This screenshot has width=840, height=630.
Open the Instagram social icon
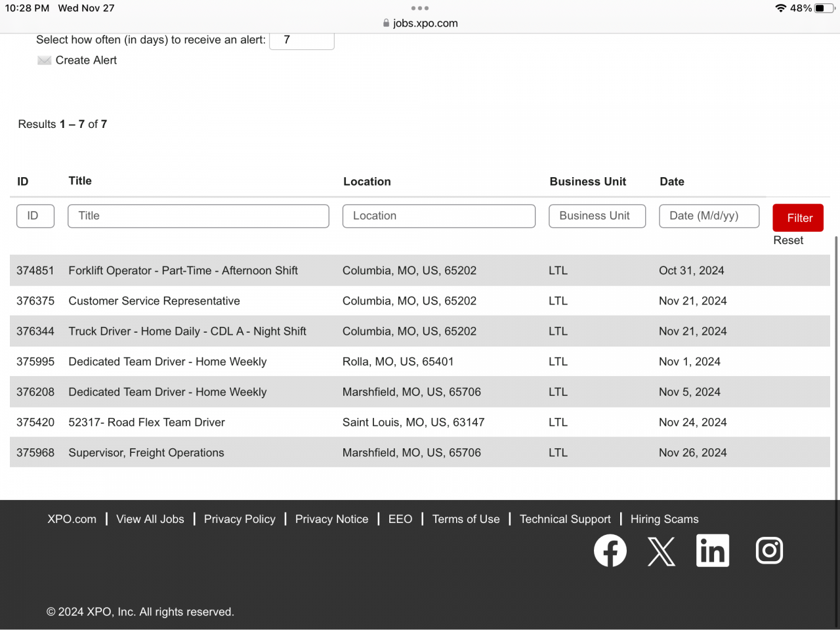click(x=769, y=551)
